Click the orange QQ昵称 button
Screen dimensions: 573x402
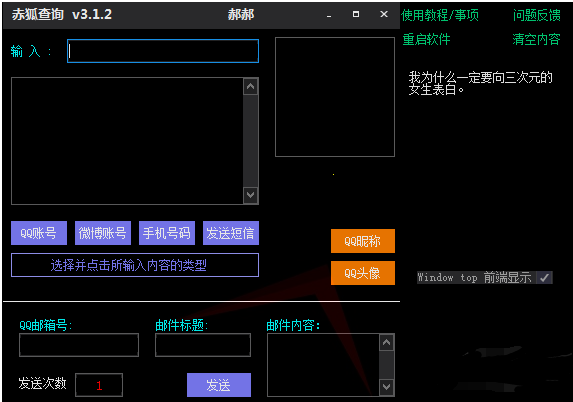(363, 241)
